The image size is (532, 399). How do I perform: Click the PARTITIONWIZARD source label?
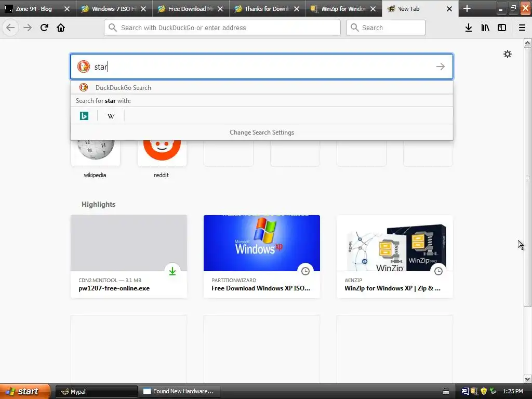coord(234,280)
